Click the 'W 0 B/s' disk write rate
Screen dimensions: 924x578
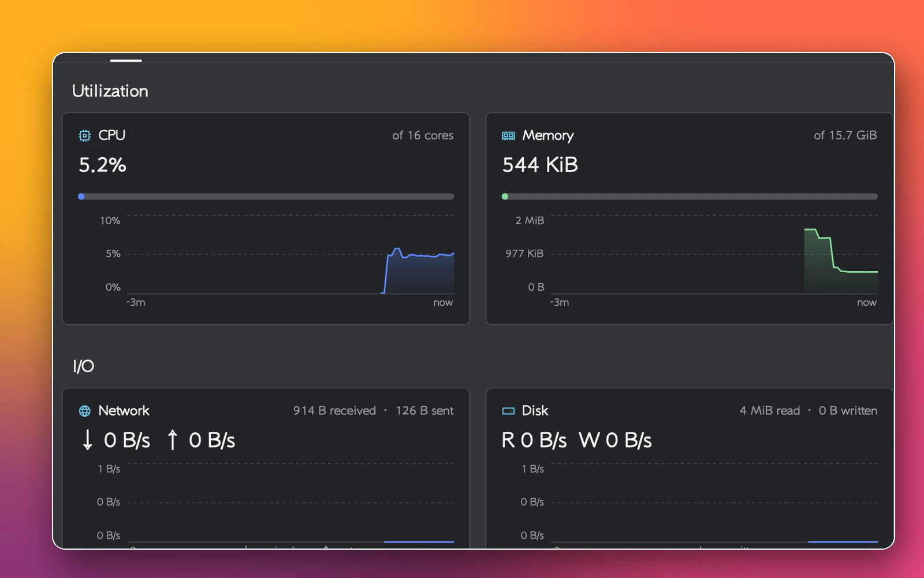tap(616, 440)
